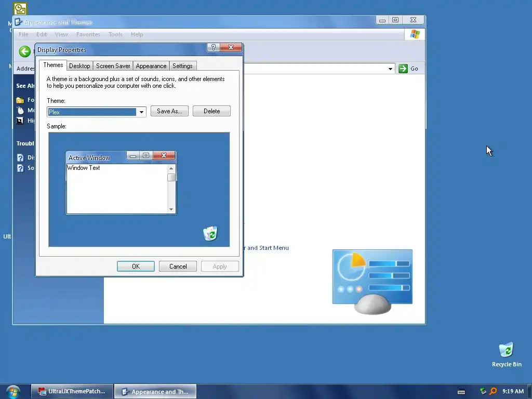Click the yellow clock desktop icon at top left
The width and height of the screenshot is (532, 399).
tap(20, 8)
